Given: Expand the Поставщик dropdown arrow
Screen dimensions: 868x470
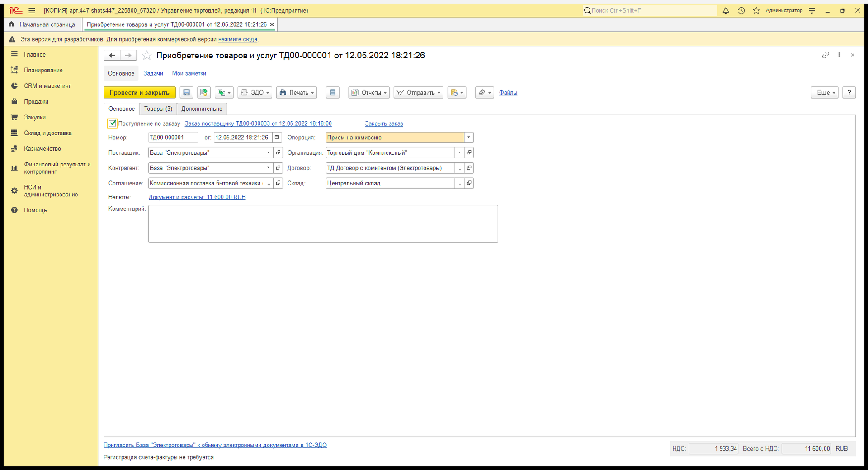Looking at the screenshot, I should tap(268, 152).
